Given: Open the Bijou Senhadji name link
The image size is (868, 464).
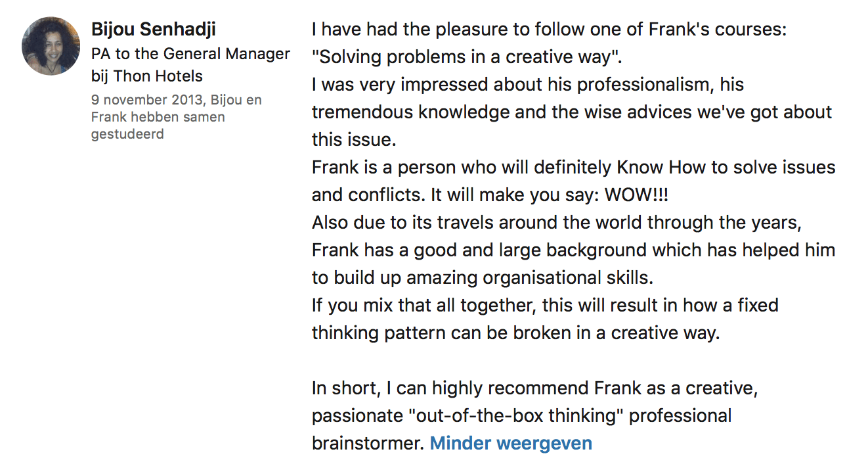Looking at the screenshot, I should tap(154, 30).
